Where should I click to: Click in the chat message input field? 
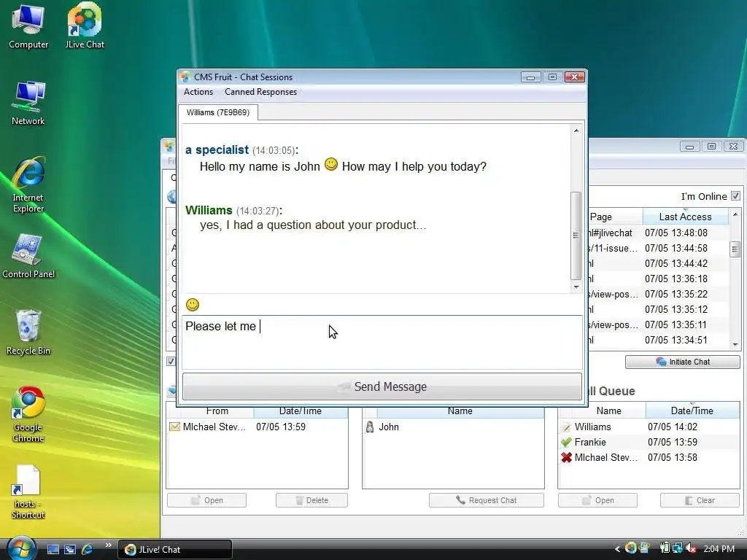point(382,342)
